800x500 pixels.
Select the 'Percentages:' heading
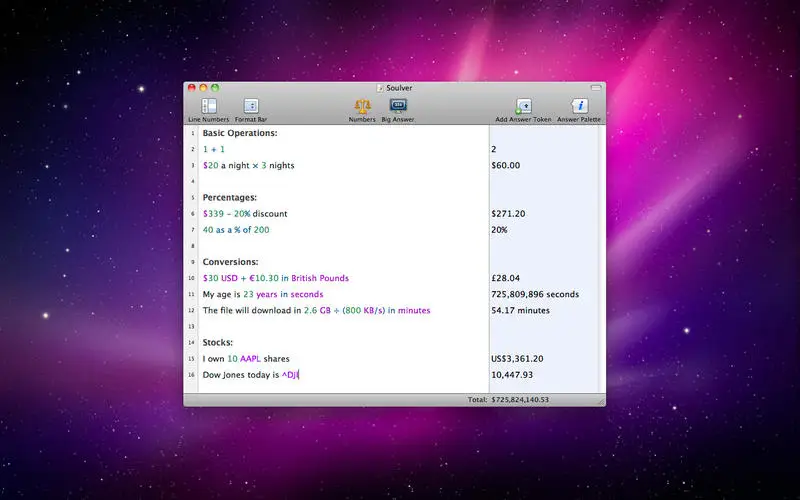tap(230, 197)
